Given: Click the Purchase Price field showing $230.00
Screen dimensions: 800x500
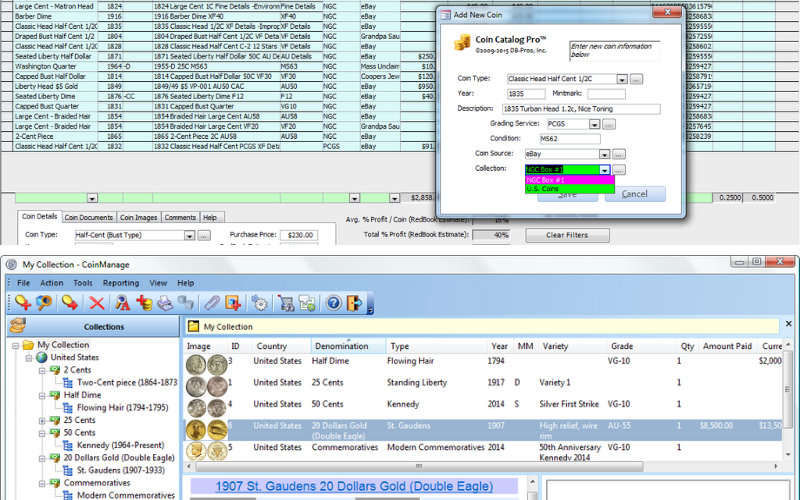Looking at the screenshot, I should [299, 235].
